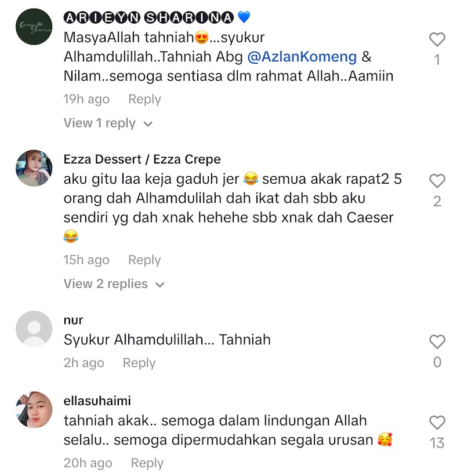Open the Ezza Dessert / Ezza Crepe username

click(142, 159)
